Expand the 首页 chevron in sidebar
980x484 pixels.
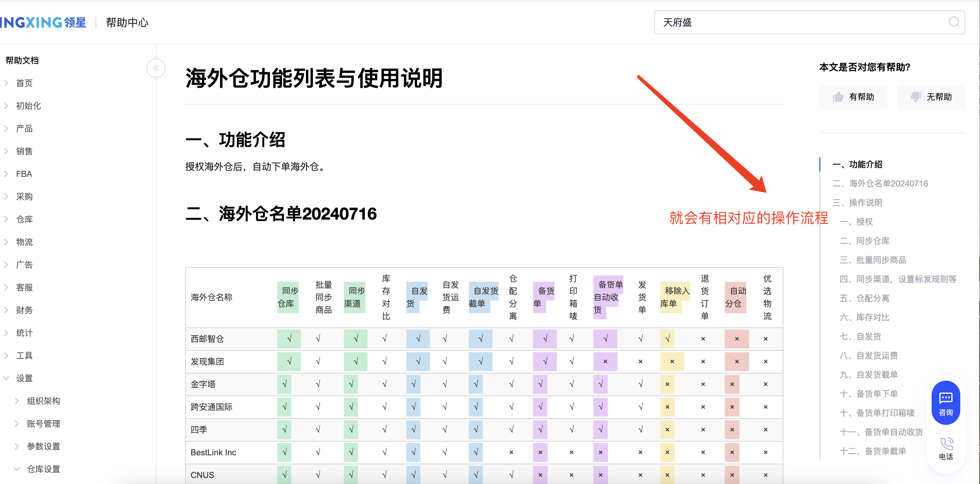(6, 83)
